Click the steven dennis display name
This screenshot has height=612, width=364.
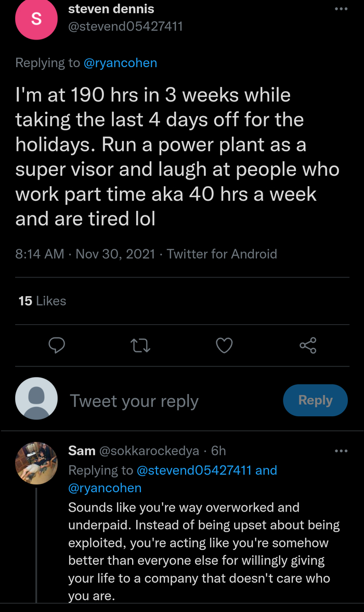pyautogui.click(x=111, y=9)
